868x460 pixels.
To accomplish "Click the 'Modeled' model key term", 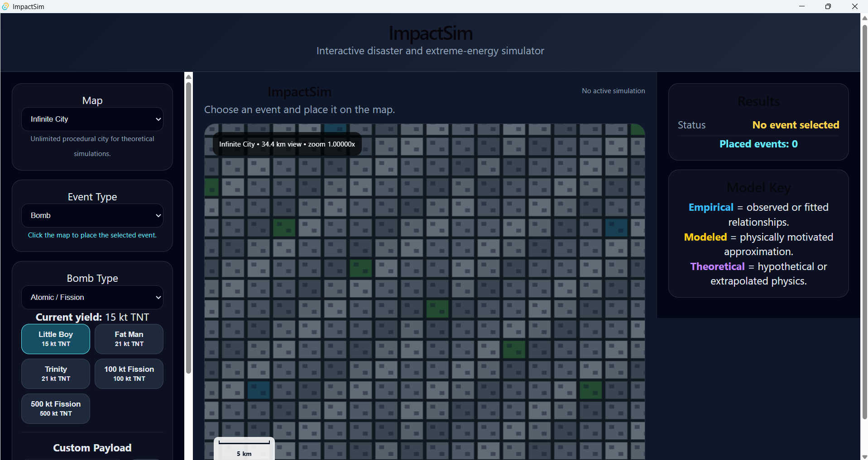I will 705,237.
